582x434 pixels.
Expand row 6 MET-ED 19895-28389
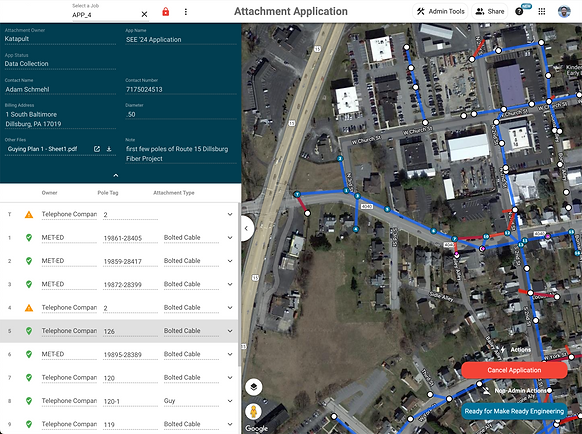(230, 354)
